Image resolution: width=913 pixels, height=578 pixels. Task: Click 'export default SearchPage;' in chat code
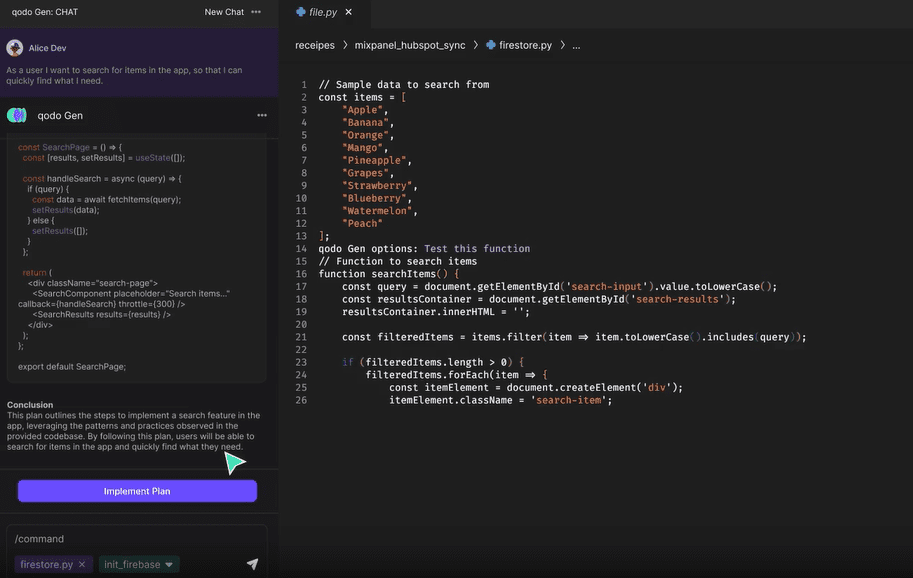point(72,367)
